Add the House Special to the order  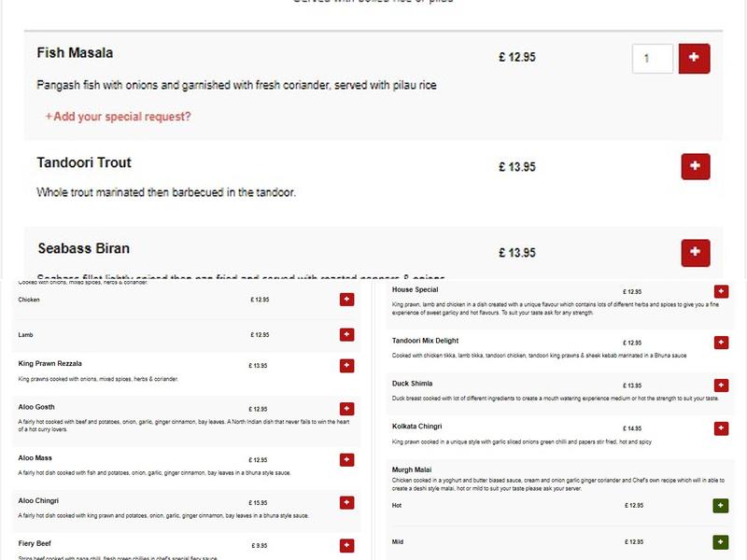point(719,292)
